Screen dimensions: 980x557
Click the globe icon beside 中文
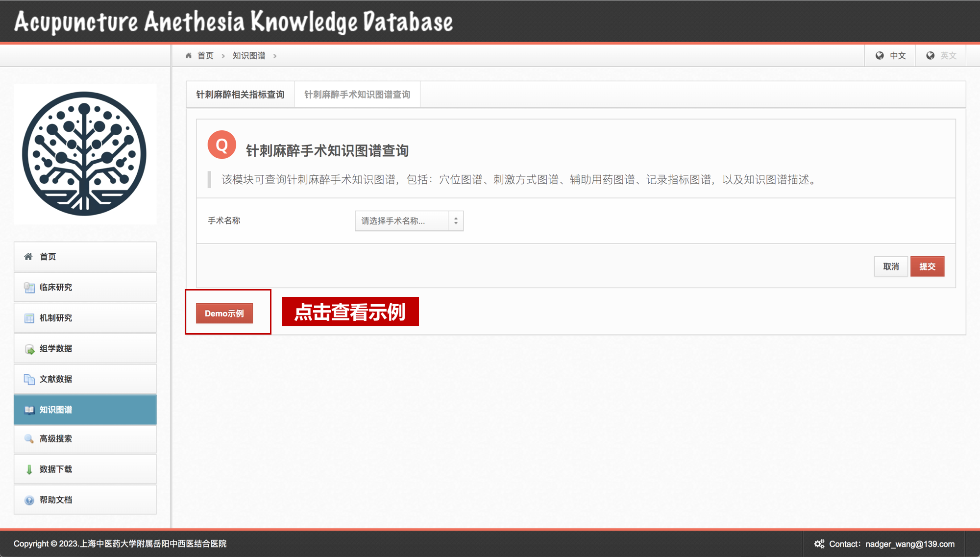click(x=880, y=56)
